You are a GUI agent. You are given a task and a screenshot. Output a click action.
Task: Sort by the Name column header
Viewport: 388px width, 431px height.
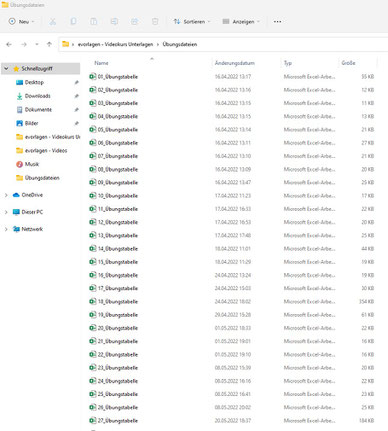tap(101, 63)
